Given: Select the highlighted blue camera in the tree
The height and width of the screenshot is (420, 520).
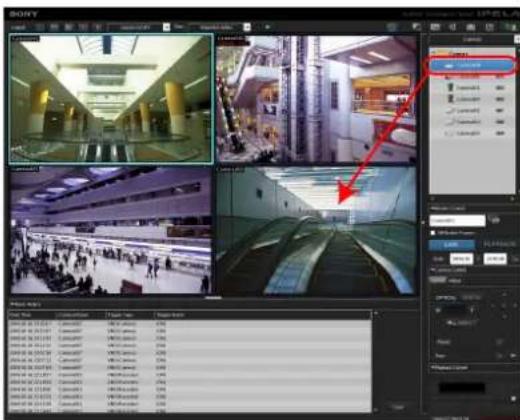Looking at the screenshot, I should click(471, 66).
